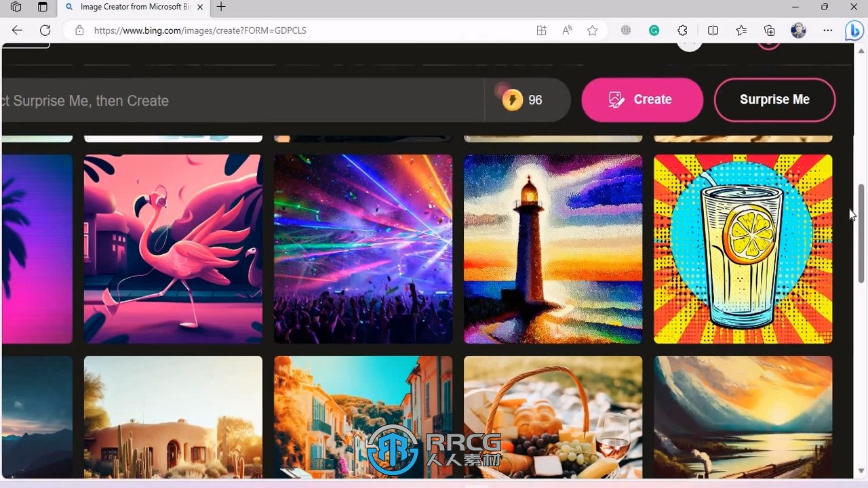Select the Image Creator from Microsoft Bing tab
The height and width of the screenshot is (488, 868).
coord(134,7)
